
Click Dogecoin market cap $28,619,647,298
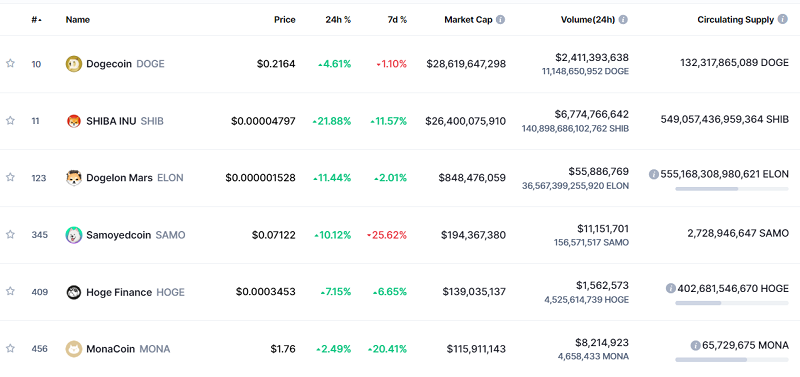(466, 64)
